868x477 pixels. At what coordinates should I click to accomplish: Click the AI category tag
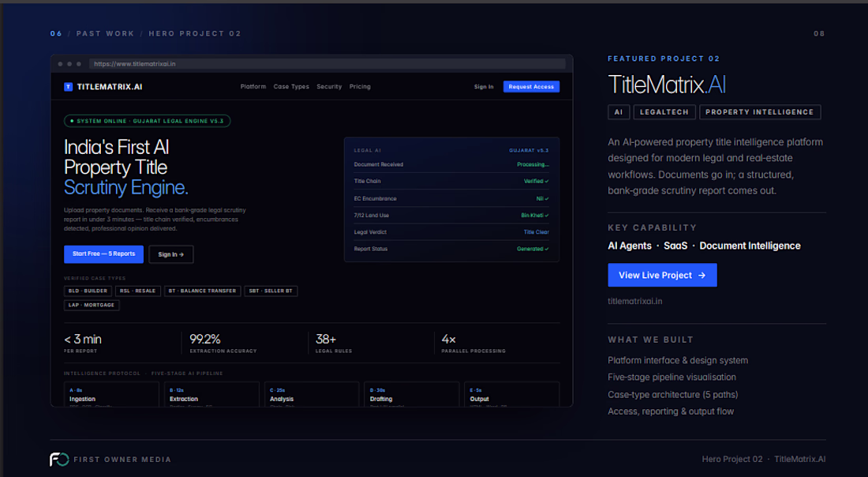(x=619, y=112)
